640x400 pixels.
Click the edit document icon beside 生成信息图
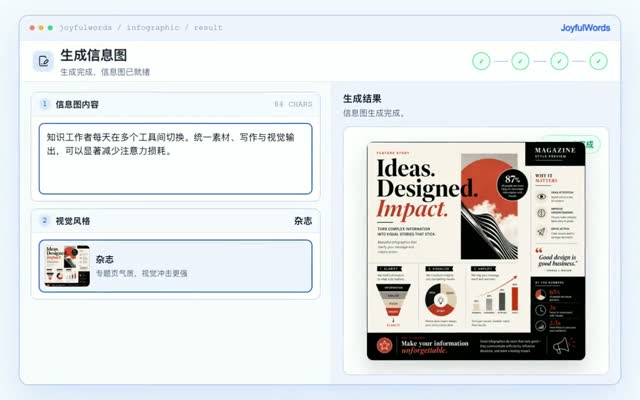click(x=43, y=61)
